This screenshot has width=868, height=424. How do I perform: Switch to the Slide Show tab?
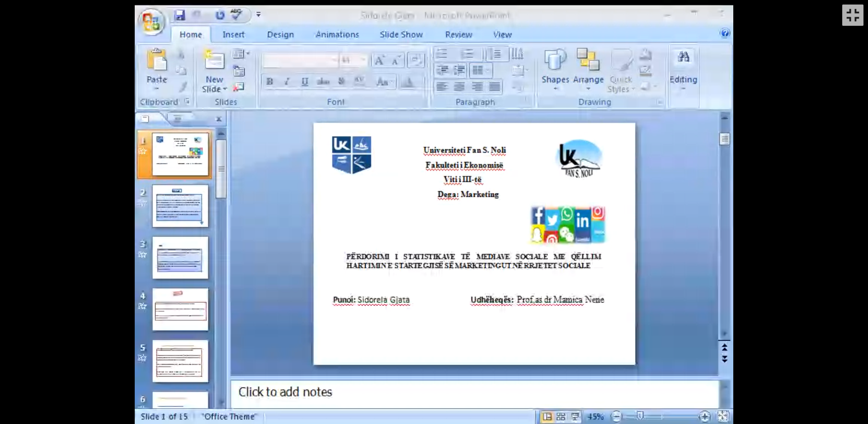[401, 34]
